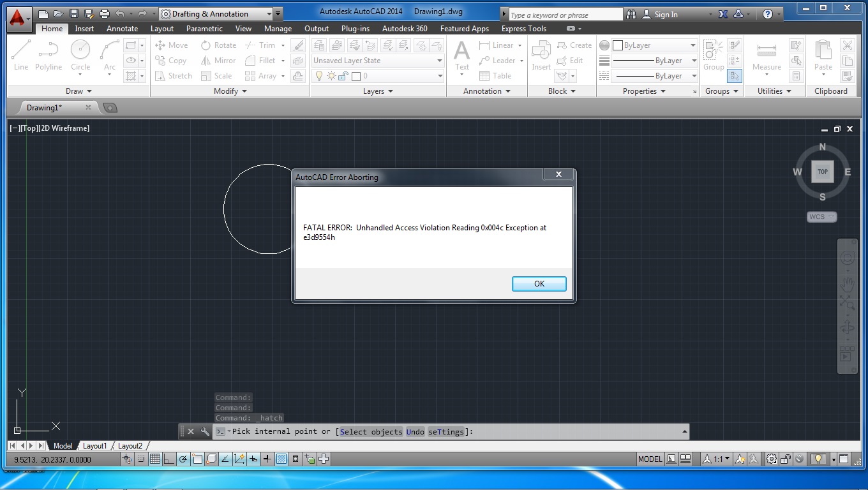868x490 pixels.
Task: Open the WCS coordinate system dropdown
Action: [821, 217]
